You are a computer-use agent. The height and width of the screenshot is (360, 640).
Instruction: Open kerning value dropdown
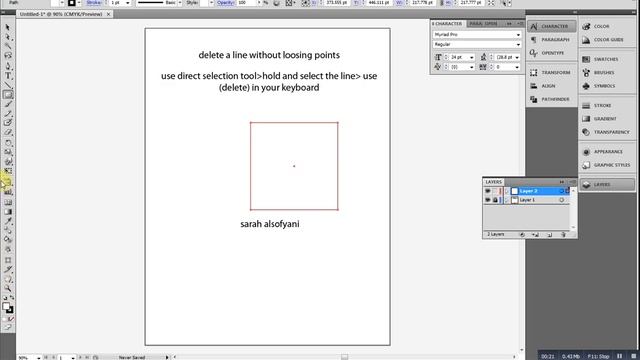coord(471,67)
